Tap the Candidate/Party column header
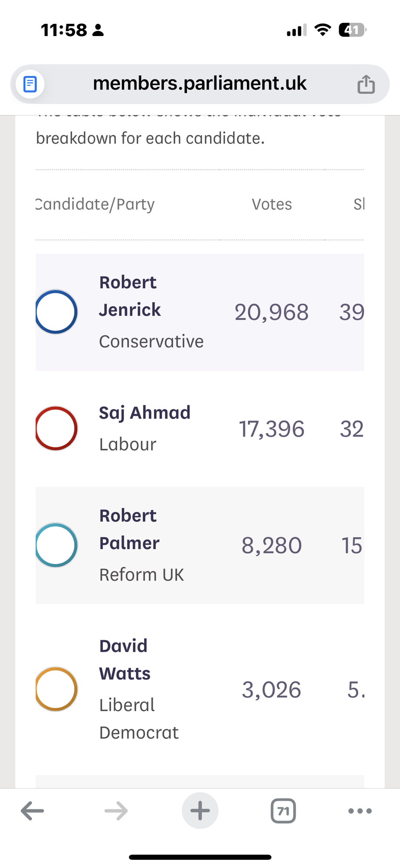The image size is (400, 868). 95,204
